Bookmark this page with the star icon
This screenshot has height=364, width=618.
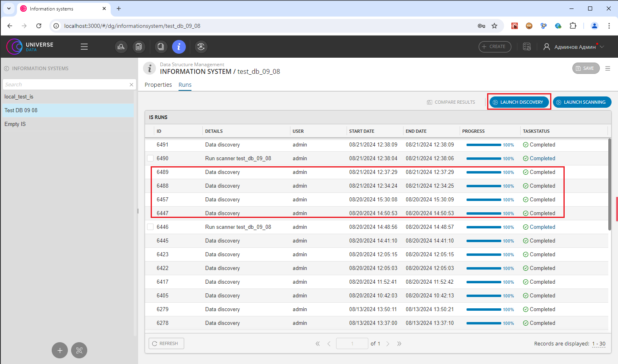(x=494, y=26)
